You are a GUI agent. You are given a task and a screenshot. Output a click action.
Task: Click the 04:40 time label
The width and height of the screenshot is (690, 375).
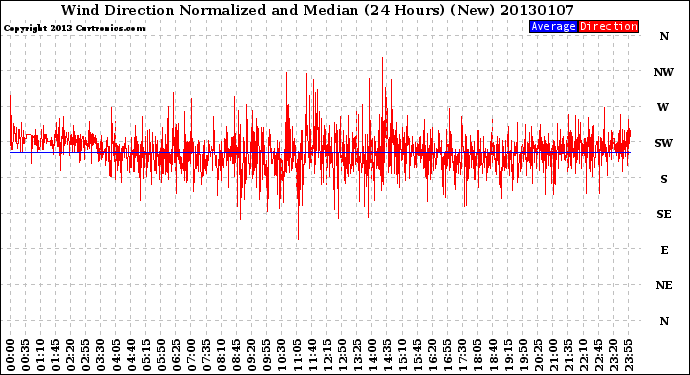[131, 355]
